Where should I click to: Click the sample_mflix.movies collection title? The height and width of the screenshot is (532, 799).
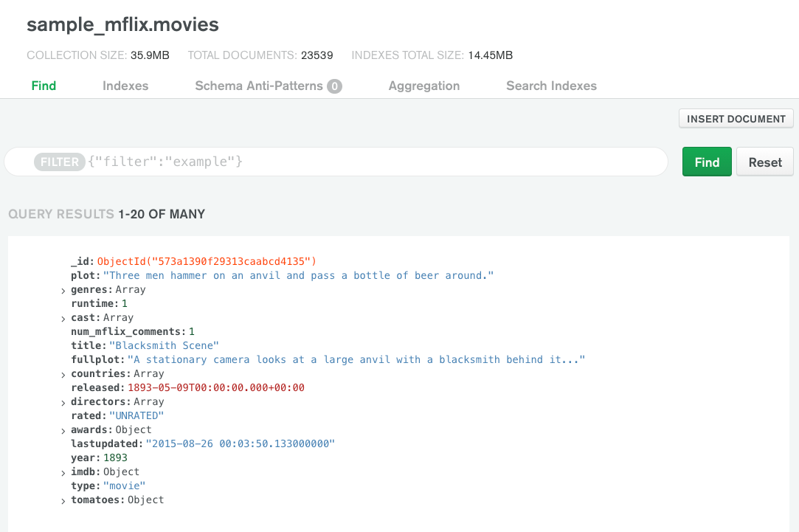coord(122,24)
